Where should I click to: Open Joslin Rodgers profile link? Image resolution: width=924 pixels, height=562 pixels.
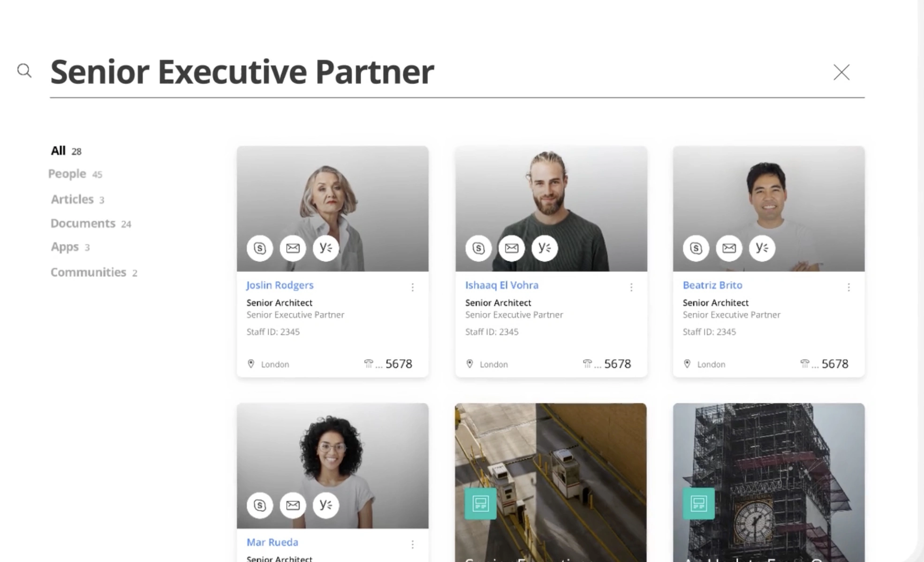click(x=280, y=285)
